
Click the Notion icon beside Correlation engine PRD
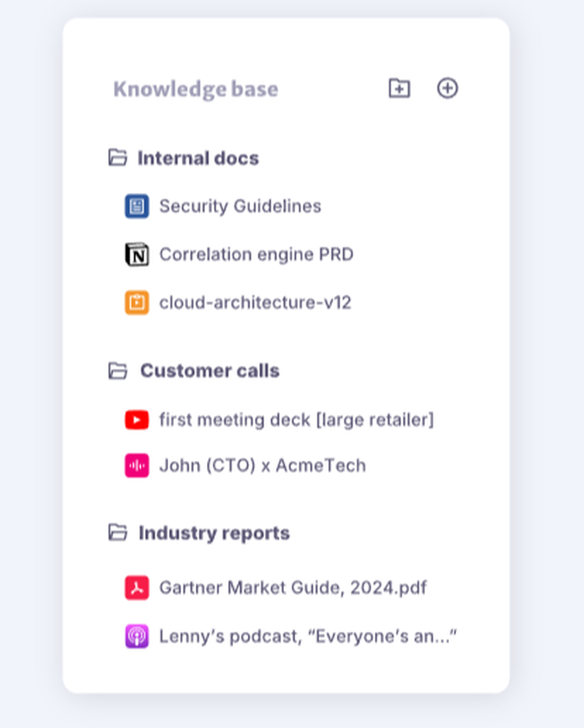pos(137,254)
